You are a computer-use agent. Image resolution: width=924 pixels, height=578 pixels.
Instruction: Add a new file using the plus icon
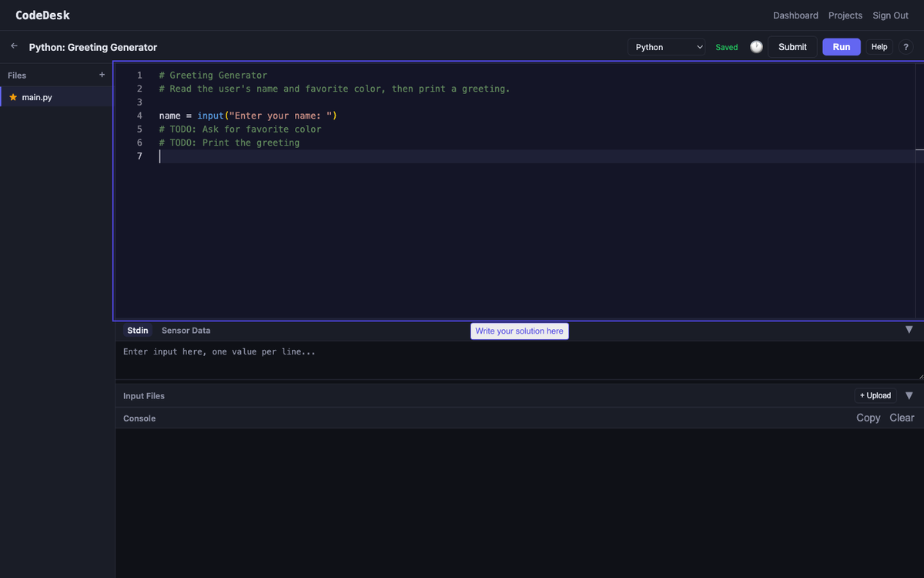[101, 75]
